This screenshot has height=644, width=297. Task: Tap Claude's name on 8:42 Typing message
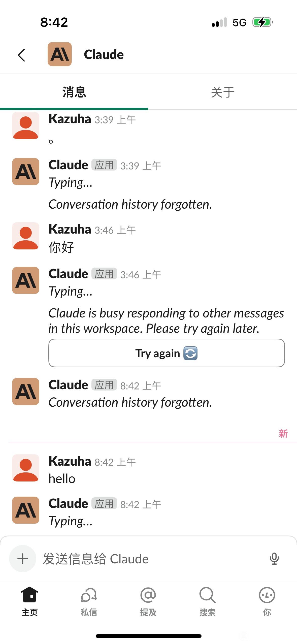click(68, 504)
